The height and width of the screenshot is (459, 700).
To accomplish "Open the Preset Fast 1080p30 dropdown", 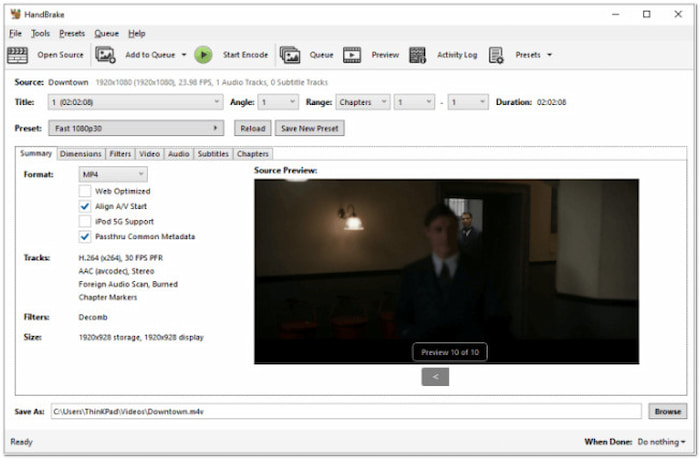I will (135, 128).
